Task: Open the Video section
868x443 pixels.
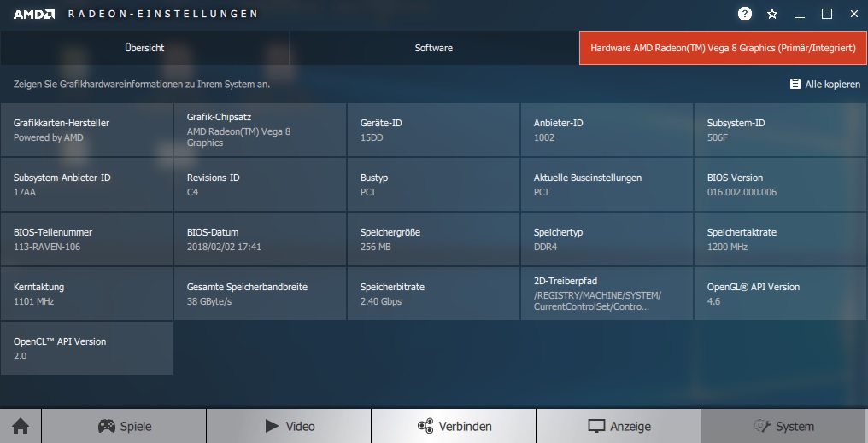Action: pyautogui.click(x=289, y=426)
